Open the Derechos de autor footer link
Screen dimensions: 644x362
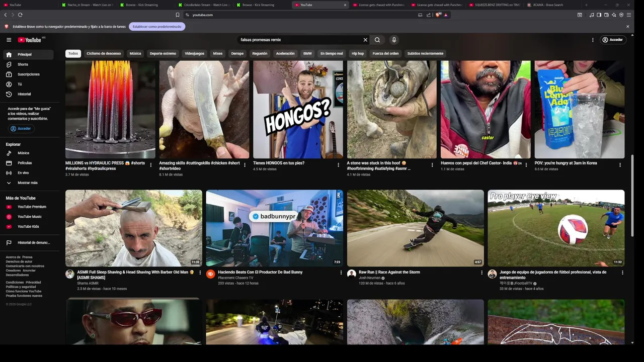click(x=19, y=261)
